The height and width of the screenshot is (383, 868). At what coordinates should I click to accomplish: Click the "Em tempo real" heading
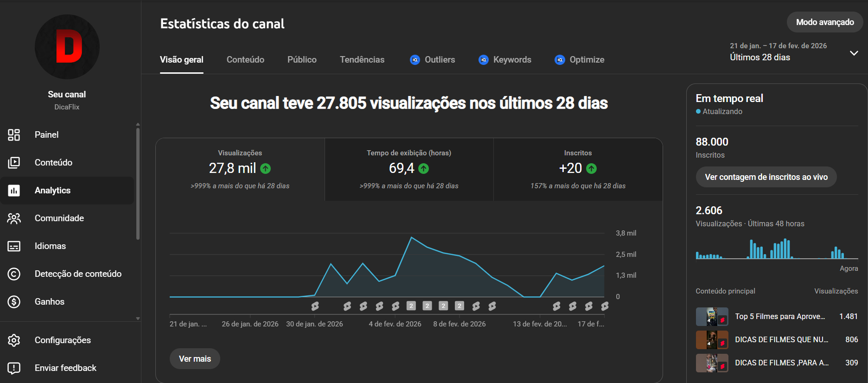[729, 98]
